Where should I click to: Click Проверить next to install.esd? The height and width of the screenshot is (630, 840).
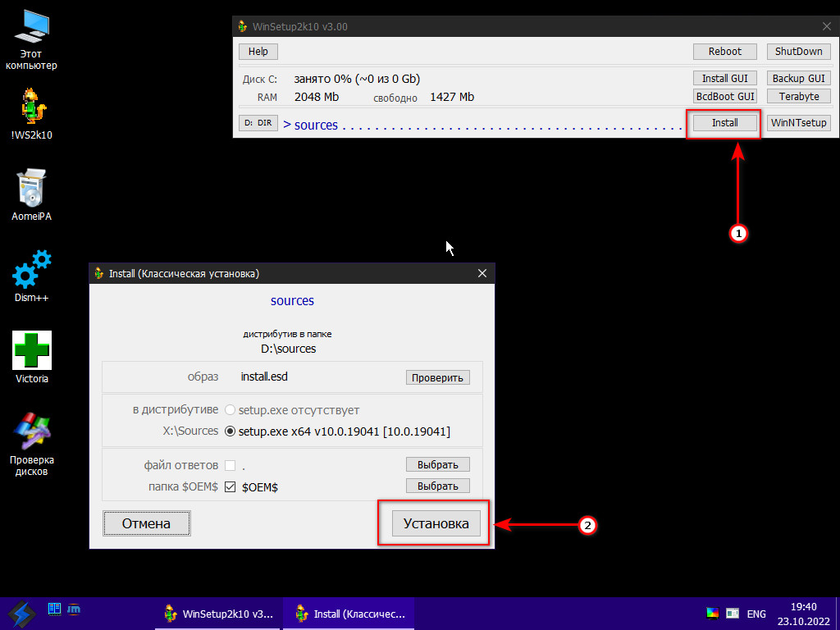point(437,377)
